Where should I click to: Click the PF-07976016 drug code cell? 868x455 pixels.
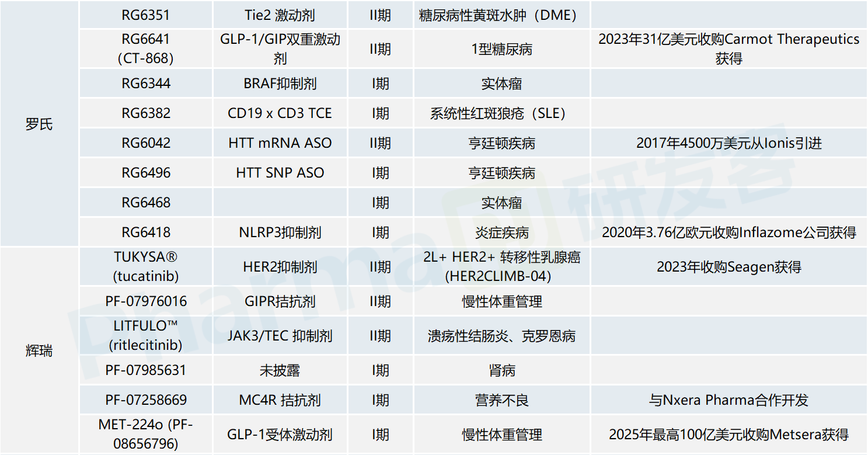(146, 301)
